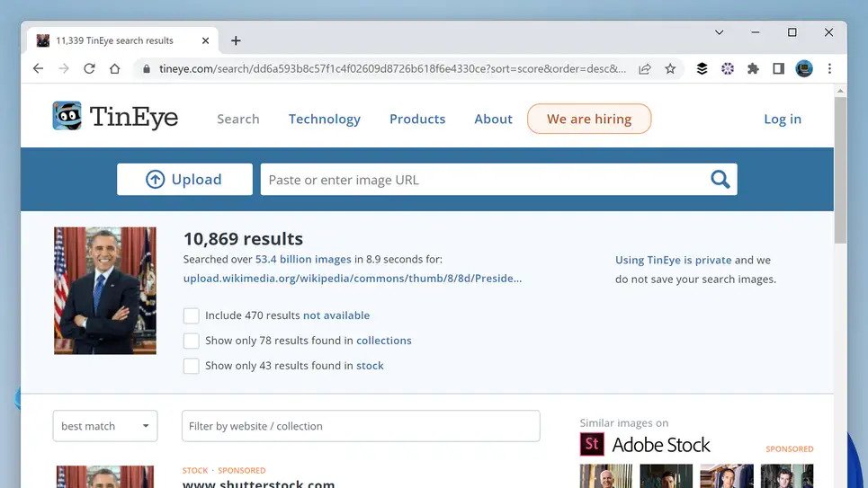Click the browser forward arrow
Screen dimensions: 868x488
(x=64, y=68)
